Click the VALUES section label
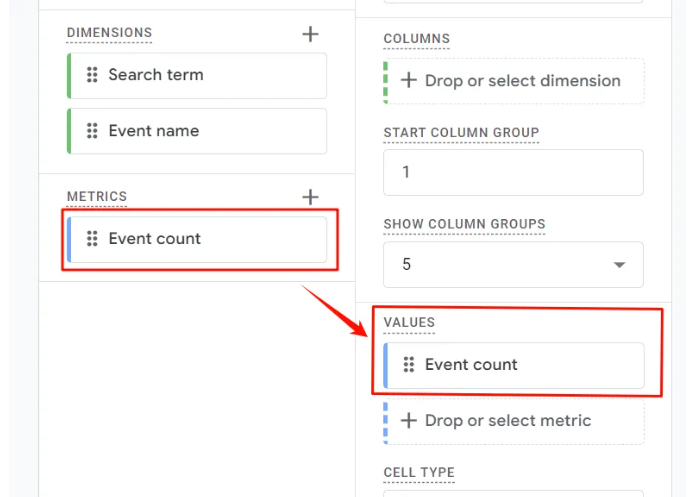 coord(409,322)
